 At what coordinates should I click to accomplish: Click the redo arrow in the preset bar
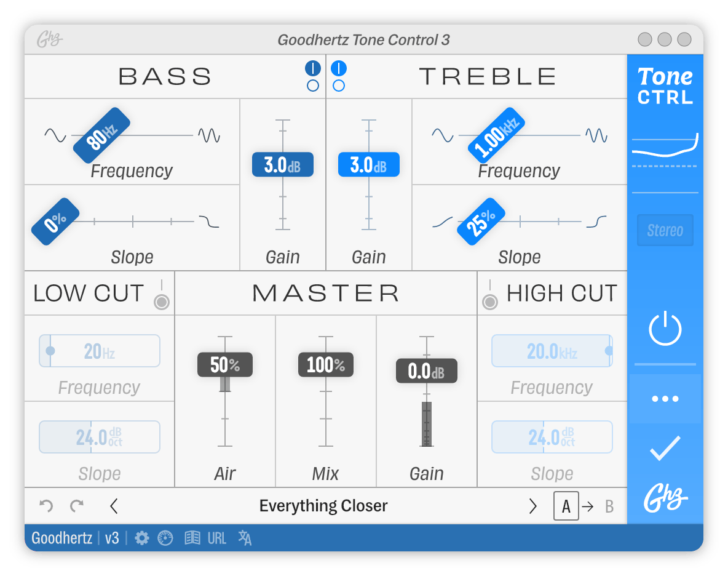click(x=77, y=506)
